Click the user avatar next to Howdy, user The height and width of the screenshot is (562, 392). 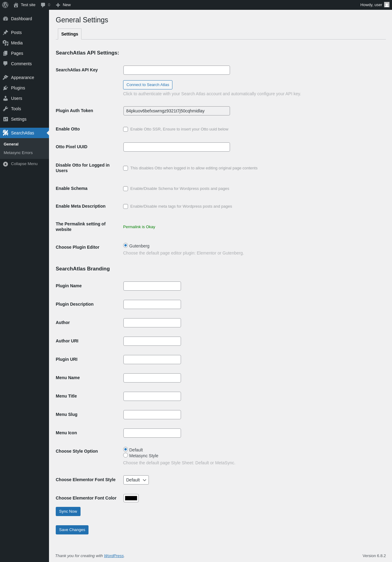point(387,5)
